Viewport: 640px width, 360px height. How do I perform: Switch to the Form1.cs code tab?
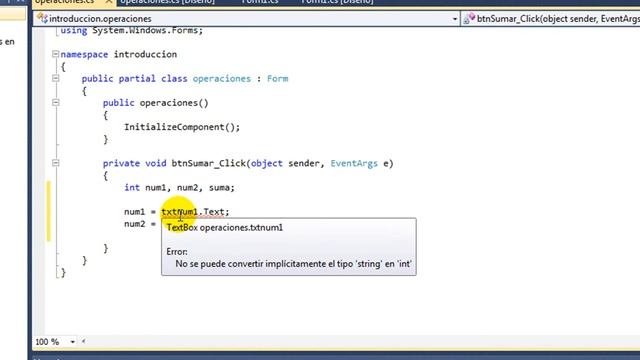coord(260,2)
